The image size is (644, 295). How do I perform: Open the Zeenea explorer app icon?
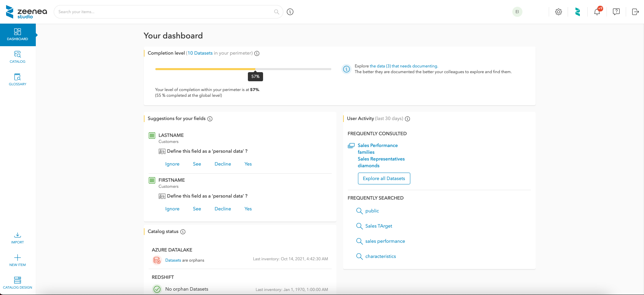577,12
